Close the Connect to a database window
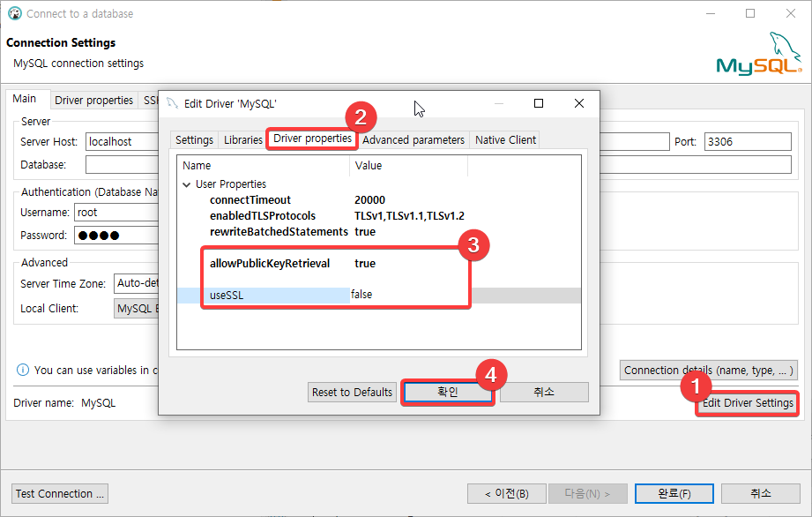Image resolution: width=812 pixels, height=517 pixels. click(x=790, y=13)
